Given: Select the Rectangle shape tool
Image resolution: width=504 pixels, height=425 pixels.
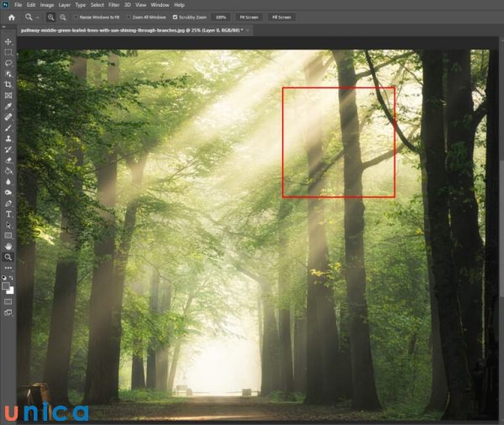Looking at the screenshot, I should coord(8,236).
